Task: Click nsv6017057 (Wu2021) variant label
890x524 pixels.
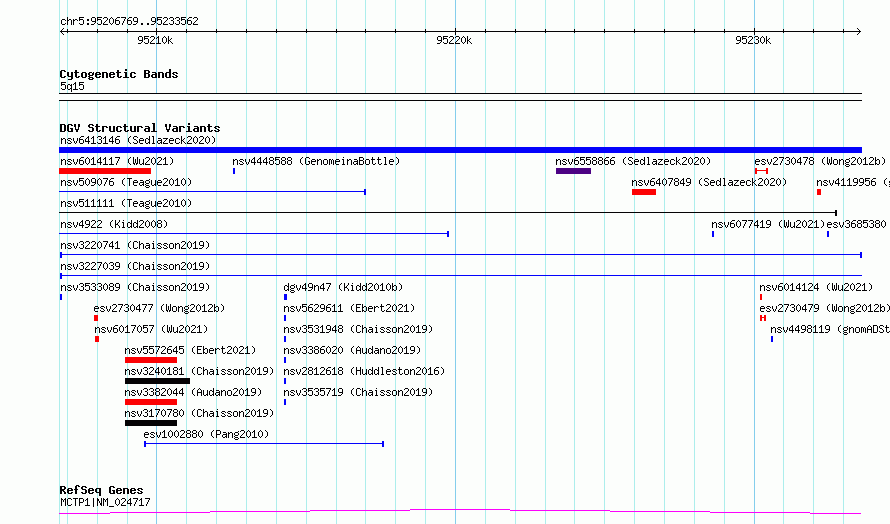Action: point(151,329)
